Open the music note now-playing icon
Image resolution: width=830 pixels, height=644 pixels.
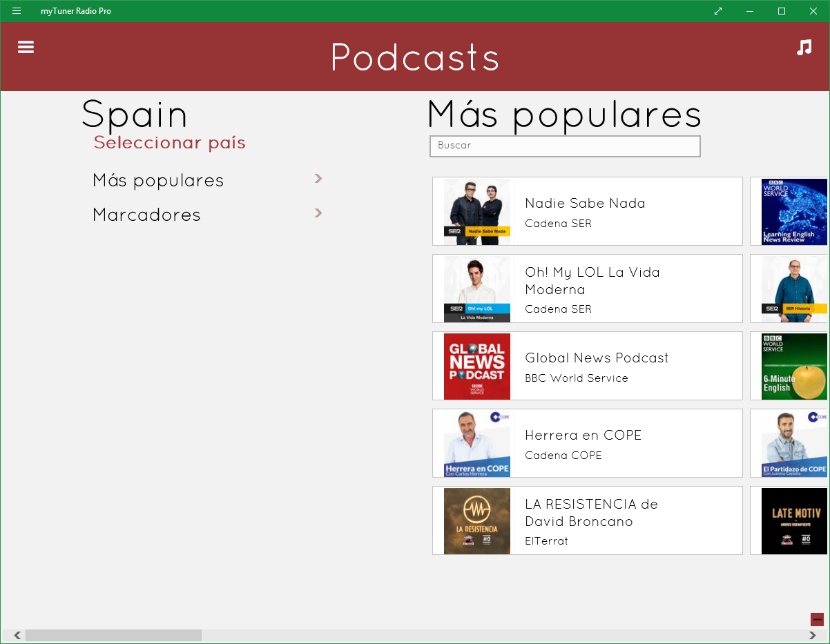coord(804,47)
